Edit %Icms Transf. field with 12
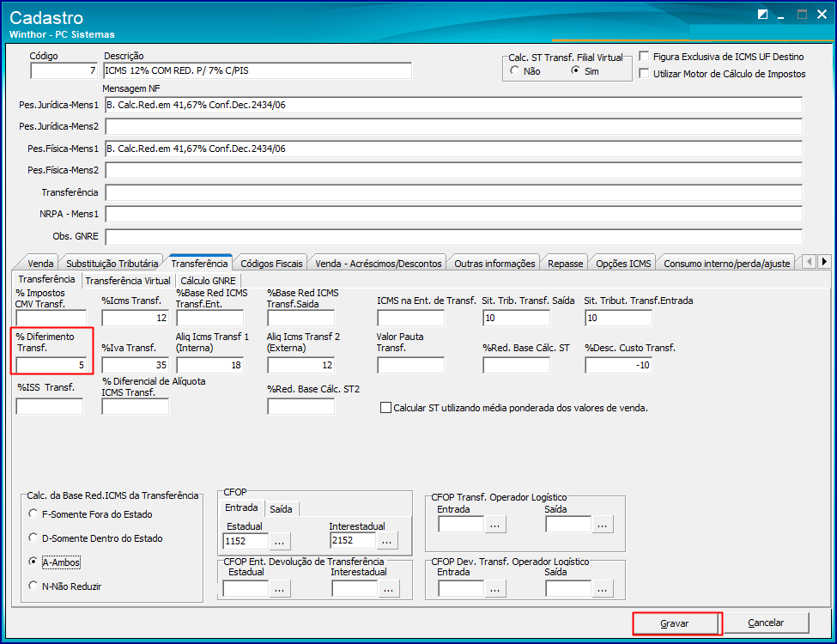837x644 pixels. point(136,318)
